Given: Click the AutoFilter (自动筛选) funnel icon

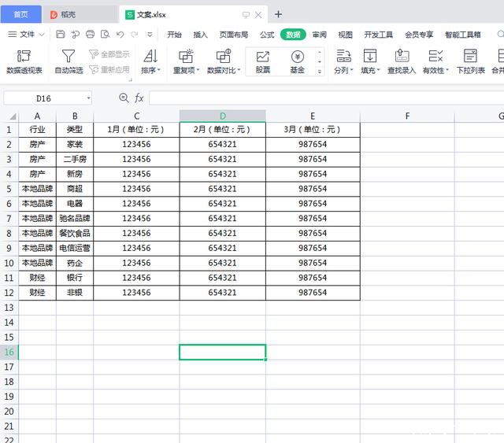Looking at the screenshot, I should coord(69,56).
